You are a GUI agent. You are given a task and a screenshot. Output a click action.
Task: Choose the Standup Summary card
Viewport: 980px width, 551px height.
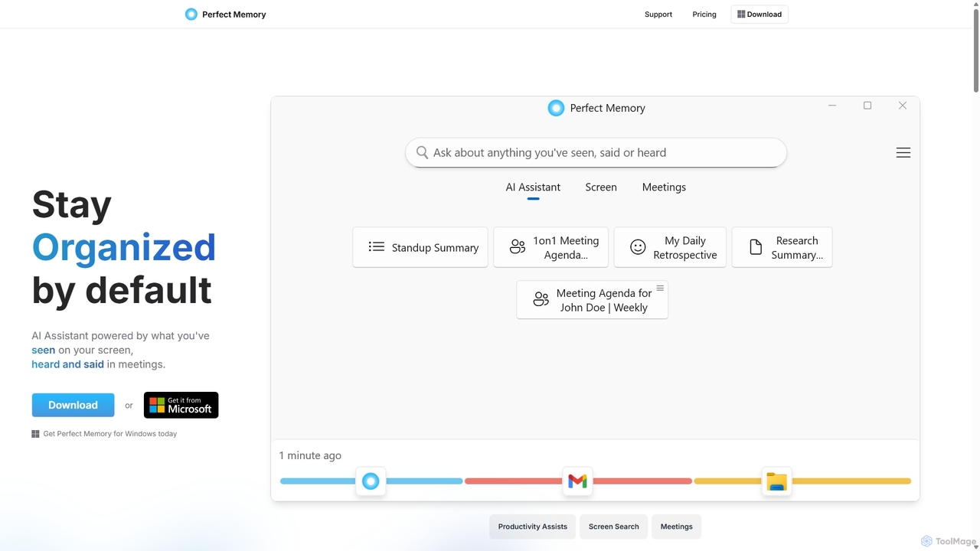click(420, 247)
